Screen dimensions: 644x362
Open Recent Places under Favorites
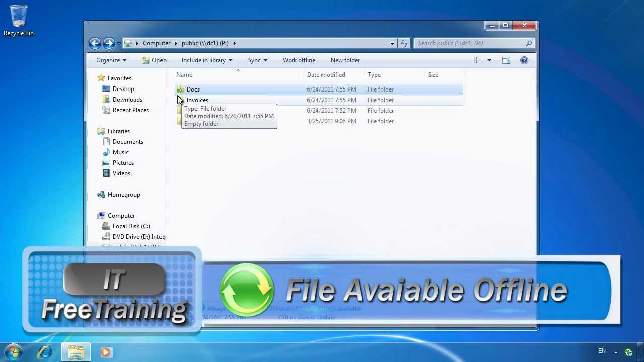click(x=131, y=110)
